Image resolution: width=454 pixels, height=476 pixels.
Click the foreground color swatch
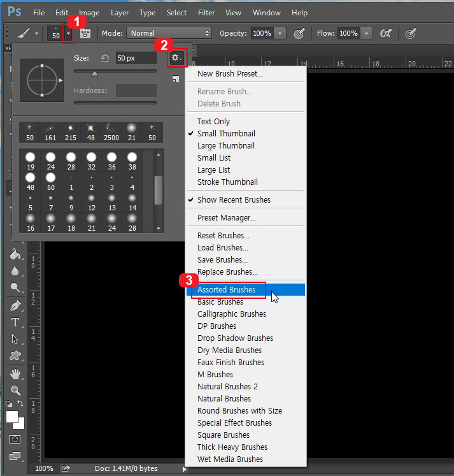12,417
